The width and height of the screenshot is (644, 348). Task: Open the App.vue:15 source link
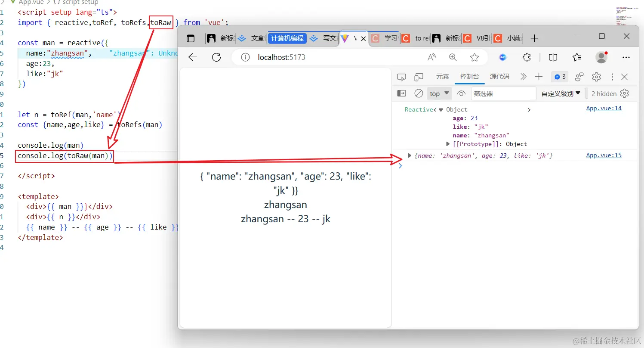(x=604, y=155)
